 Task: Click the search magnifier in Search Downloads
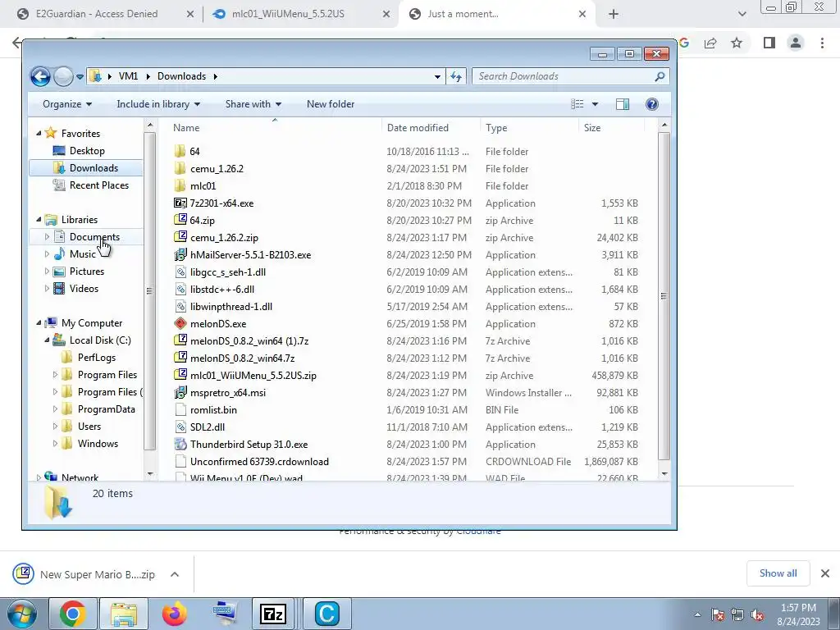click(660, 76)
